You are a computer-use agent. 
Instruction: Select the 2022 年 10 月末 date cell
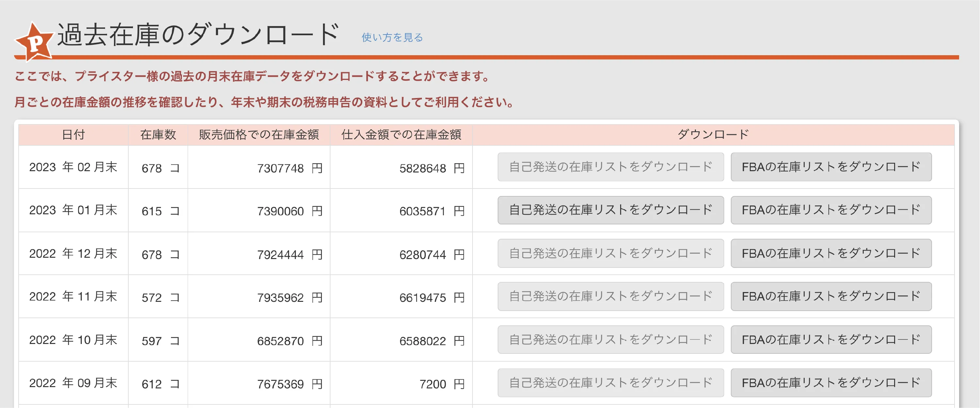[73, 339]
